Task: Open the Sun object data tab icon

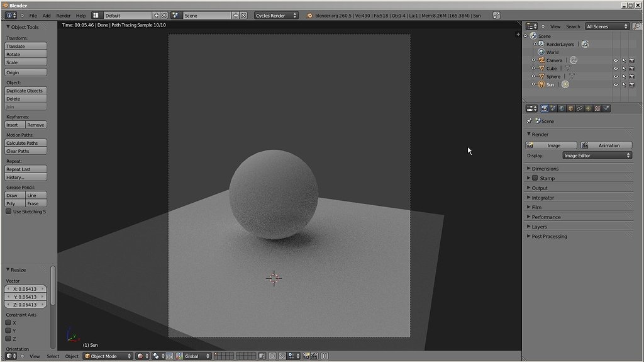Action: 589,108
